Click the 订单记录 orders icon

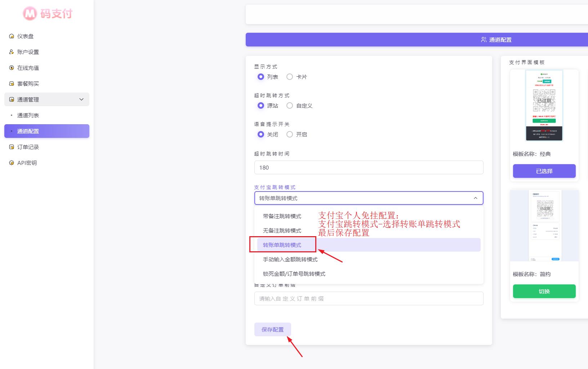(12, 147)
